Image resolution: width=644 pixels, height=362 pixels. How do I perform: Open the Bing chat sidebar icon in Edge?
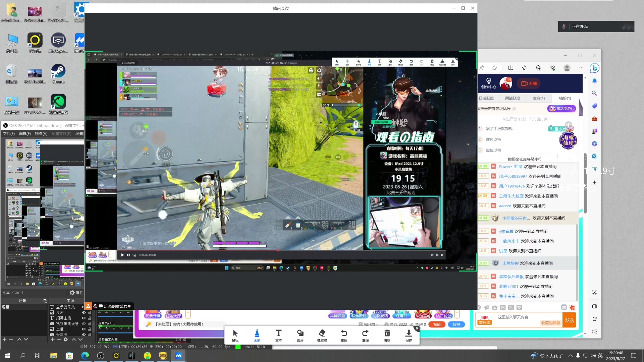click(x=595, y=68)
